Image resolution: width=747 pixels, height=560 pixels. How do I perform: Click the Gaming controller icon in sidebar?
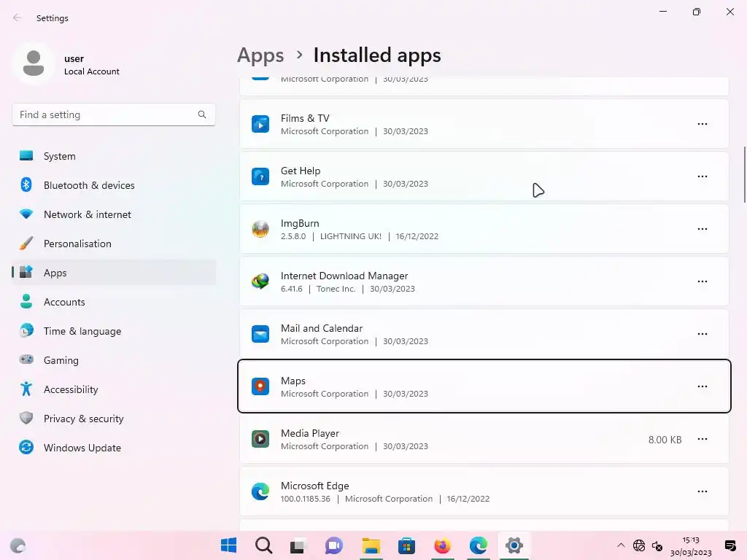[x=26, y=359]
